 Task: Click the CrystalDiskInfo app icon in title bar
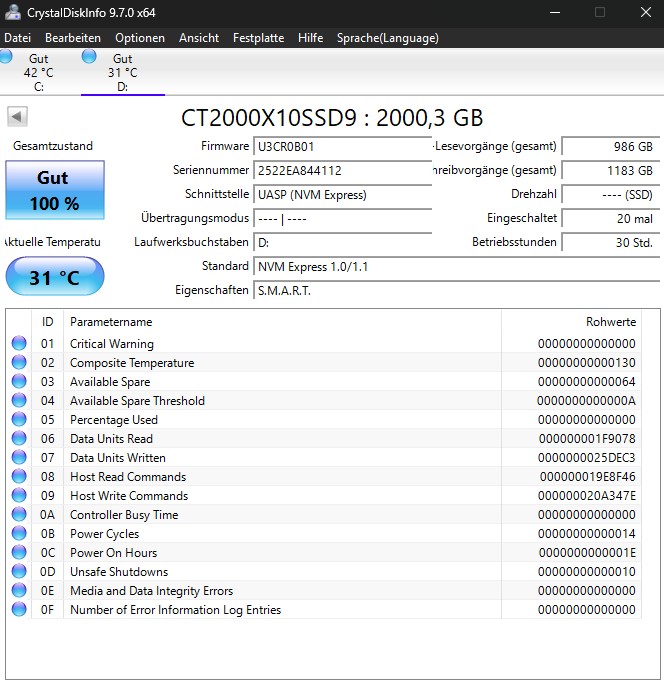pyautogui.click(x=10, y=13)
